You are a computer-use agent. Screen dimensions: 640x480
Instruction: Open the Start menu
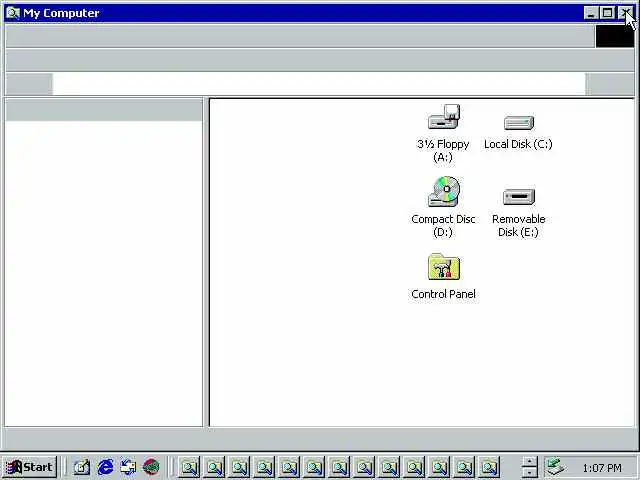tap(30, 467)
